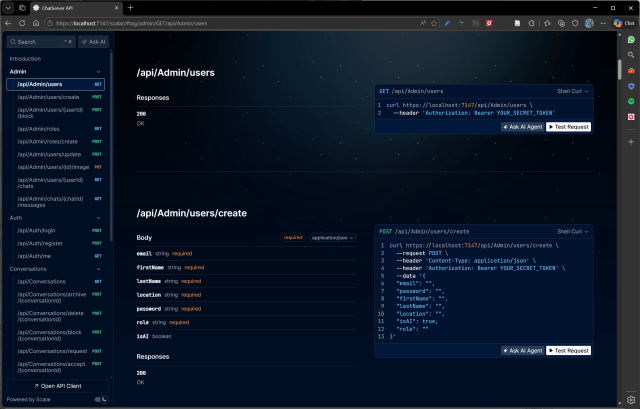Collapse the Admin section

pos(98,71)
